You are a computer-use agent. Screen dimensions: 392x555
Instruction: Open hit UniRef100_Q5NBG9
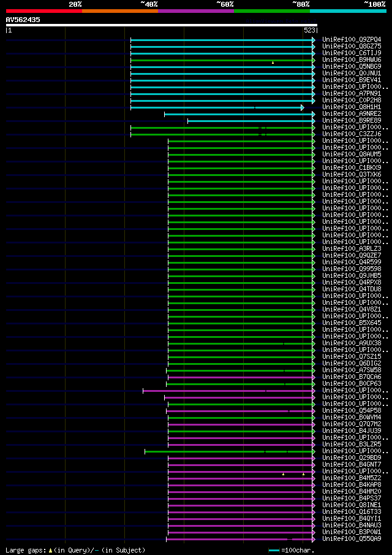point(352,67)
